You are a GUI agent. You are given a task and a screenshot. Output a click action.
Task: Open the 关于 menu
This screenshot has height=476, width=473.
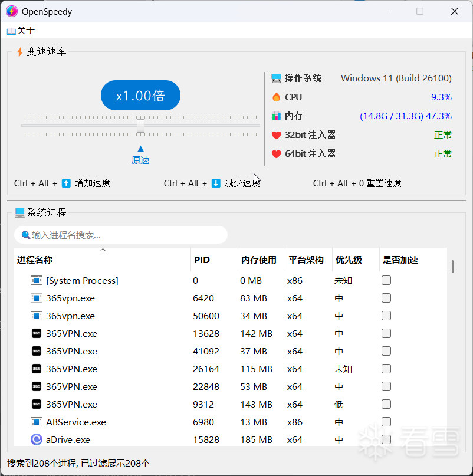(21, 30)
